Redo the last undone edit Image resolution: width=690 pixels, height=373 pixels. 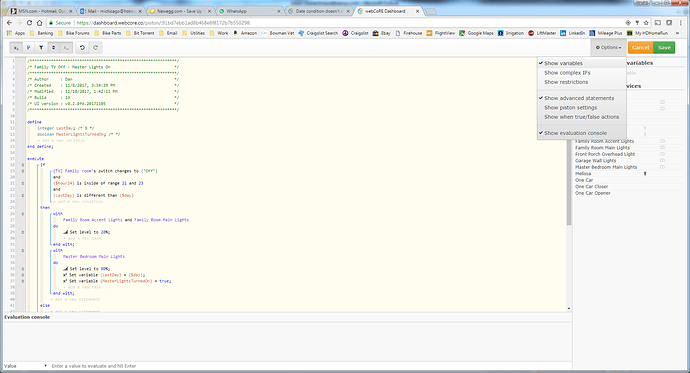[x=95, y=48]
